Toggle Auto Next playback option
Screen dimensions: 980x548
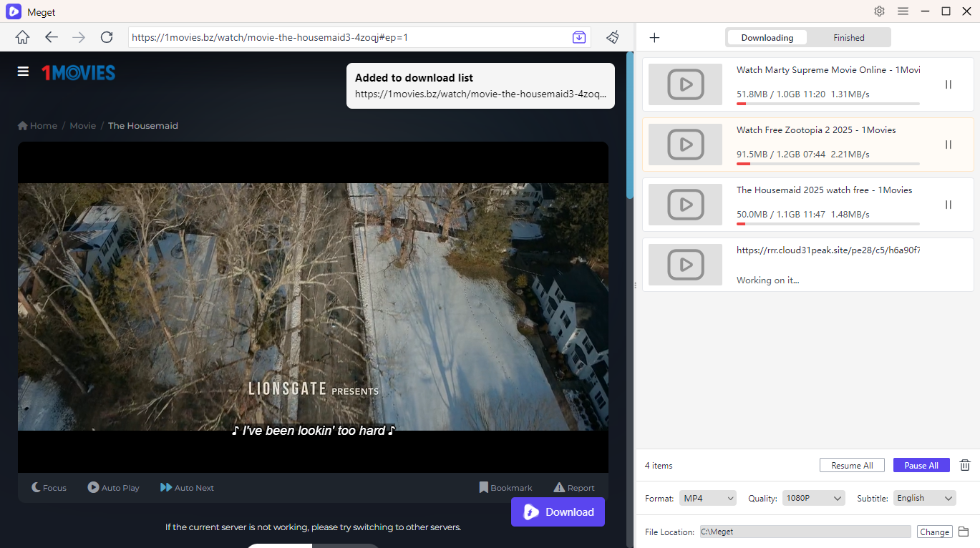186,487
